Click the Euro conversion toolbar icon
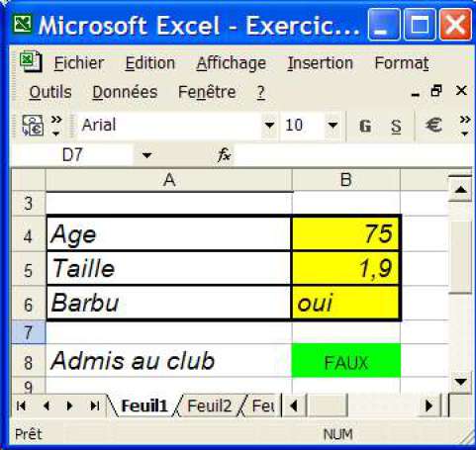The image size is (476, 450). click(33, 126)
